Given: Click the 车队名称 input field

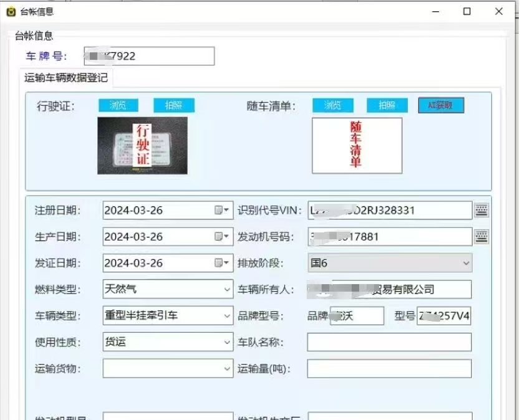Looking at the screenshot, I should click(389, 342).
